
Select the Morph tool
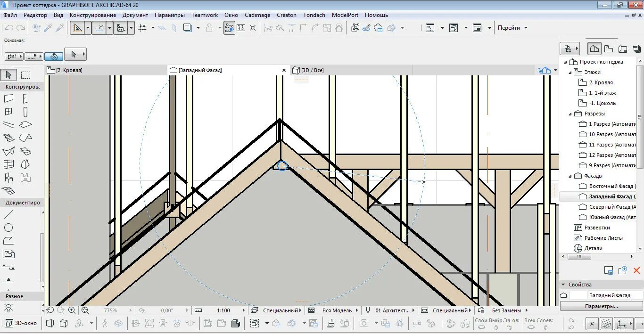click(x=25, y=164)
